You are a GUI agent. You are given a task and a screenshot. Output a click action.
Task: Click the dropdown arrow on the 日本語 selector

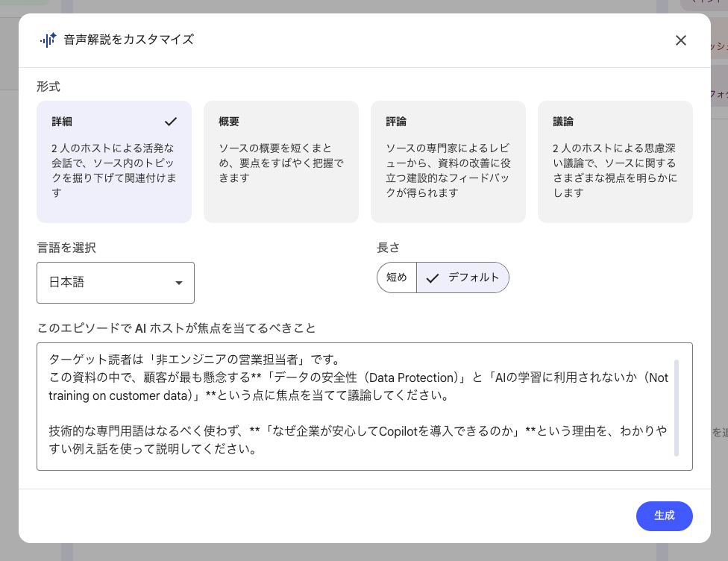point(179,283)
